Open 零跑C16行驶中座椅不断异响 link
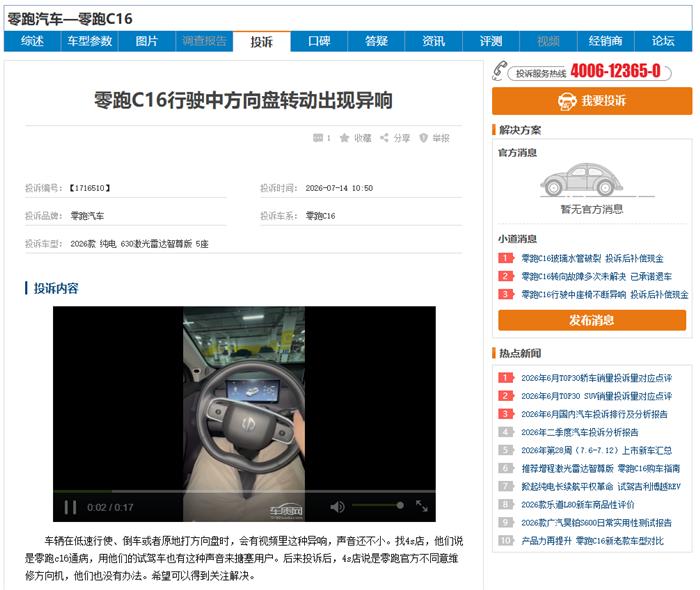The height and width of the screenshot is (590, 700). (x=604, y=295)
